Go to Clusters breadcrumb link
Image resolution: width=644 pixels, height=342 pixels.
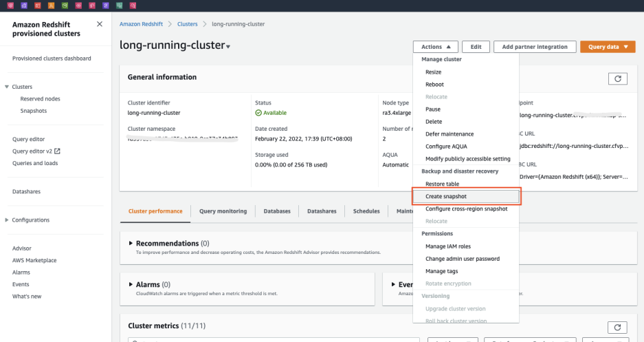coord(187,24)
